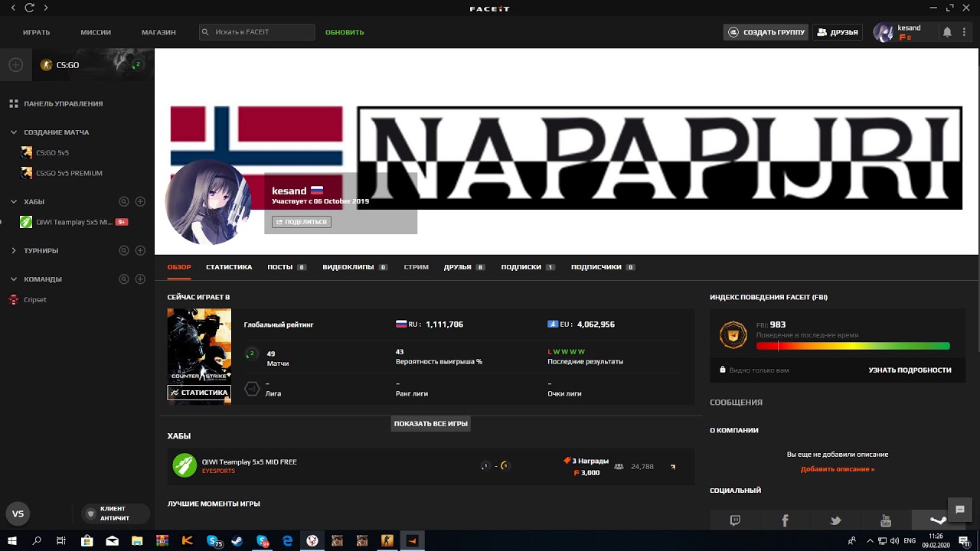Click the kesand avatar in top bar
This screenshot has width=980, height=551.
pos(884,32)
